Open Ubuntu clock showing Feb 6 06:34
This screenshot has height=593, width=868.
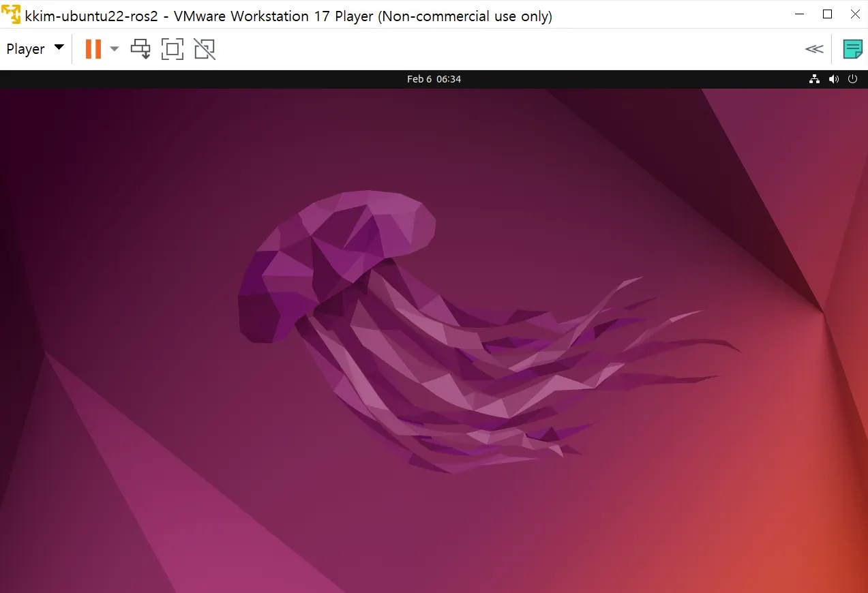pyautogui.click(x=434, y=79)
